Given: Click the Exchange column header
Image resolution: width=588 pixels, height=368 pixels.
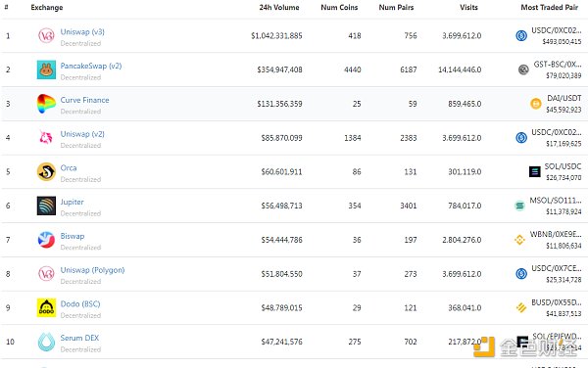Looking at the screenshot, I should point(47,7).
